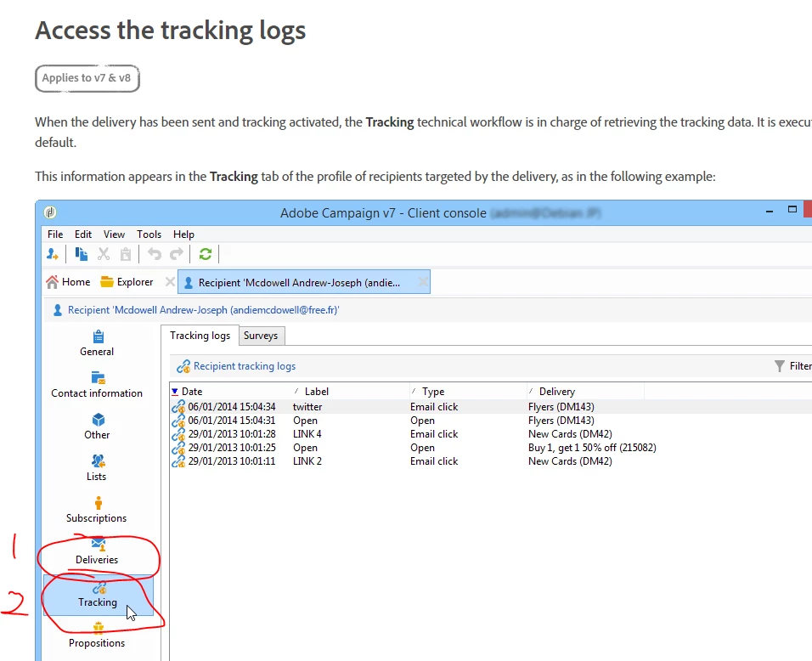Viewport: 812px width, 661px height.
Task: Click the Access the tracking logs heading
Action: click(171, 31)
